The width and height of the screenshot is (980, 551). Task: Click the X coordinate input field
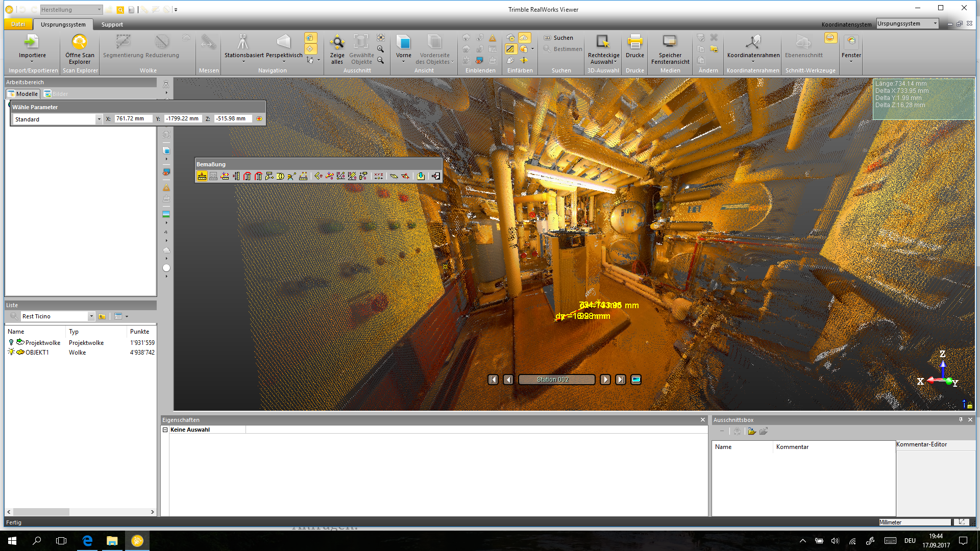(x=133, y=119)
